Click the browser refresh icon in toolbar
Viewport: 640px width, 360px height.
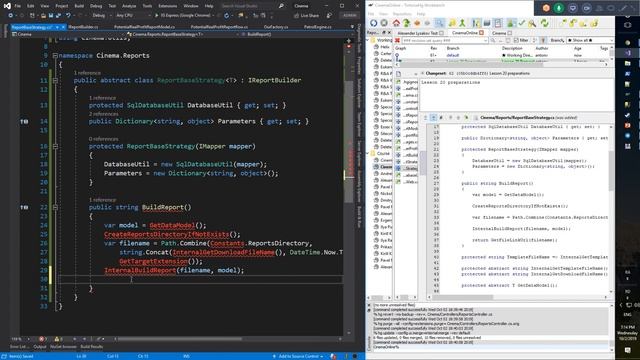tap(227, 16)
